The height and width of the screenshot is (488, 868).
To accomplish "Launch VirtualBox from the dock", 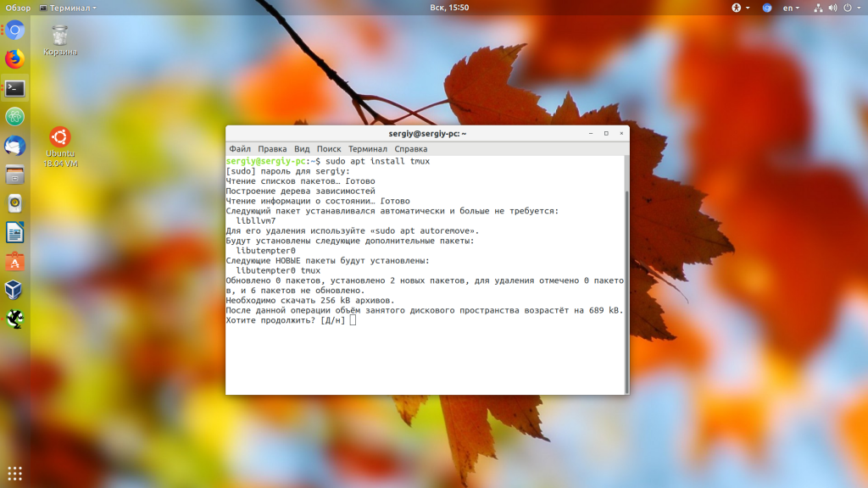I will tap(15, 290).
